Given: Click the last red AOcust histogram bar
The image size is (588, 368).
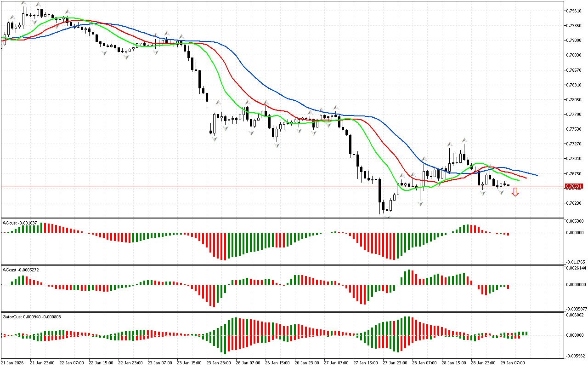Looking at the screenshot, I should click(508, 234).
